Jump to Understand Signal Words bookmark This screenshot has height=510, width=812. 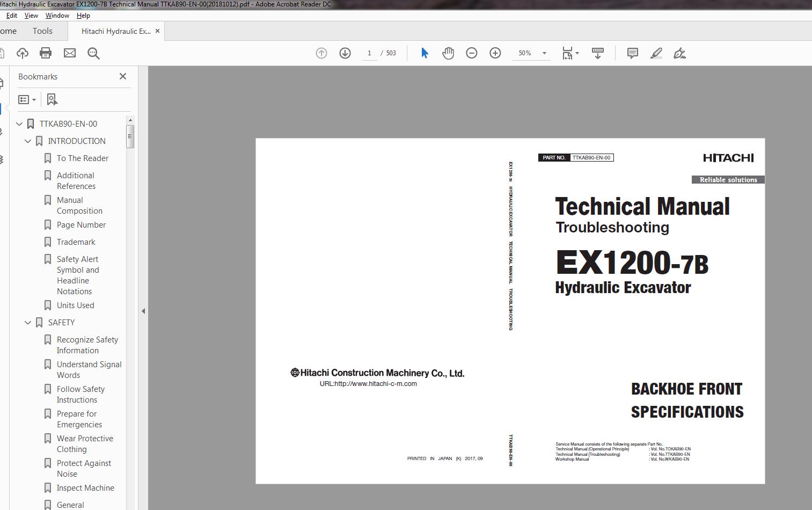tap(89, 370)
